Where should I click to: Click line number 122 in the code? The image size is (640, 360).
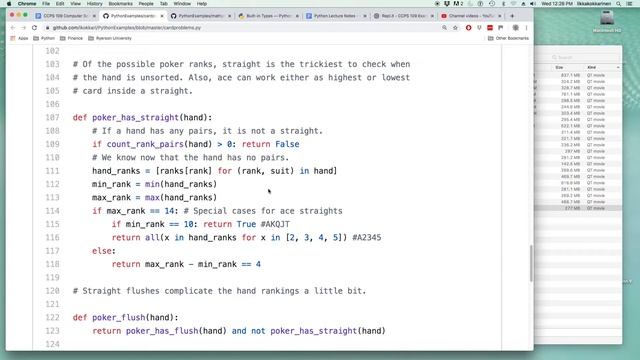pyautogui.click(x=52, y=318)
